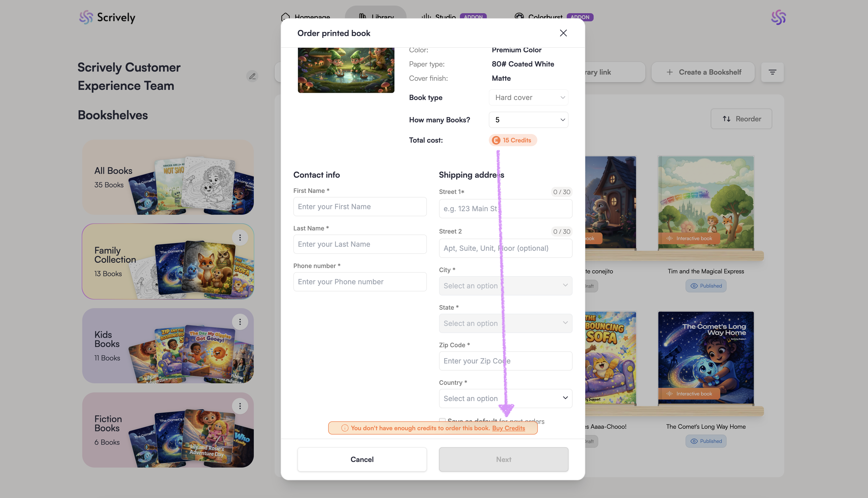Screen dimensions: 868x498
Task: Open the Kids Books three-dot menu
Action: (x=240, y=322)
